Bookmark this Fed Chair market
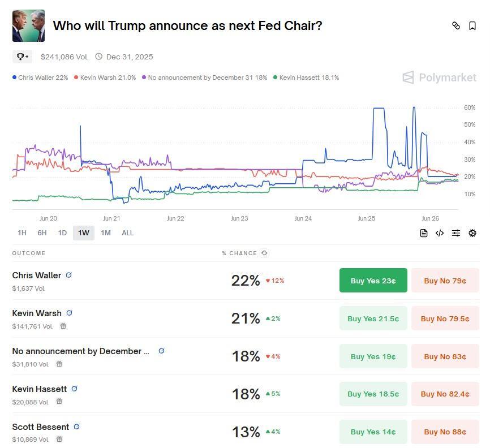The width and height of the screenshot is (490, 448). coord(472,25)
